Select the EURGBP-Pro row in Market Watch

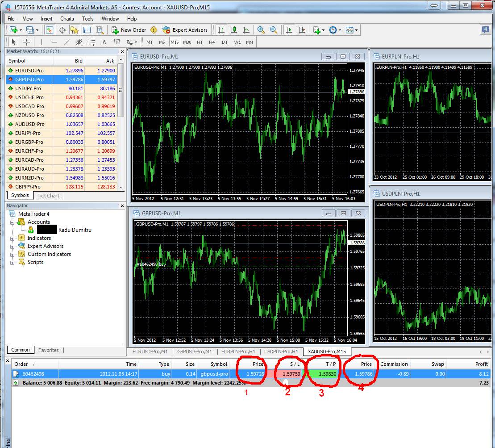62,142
